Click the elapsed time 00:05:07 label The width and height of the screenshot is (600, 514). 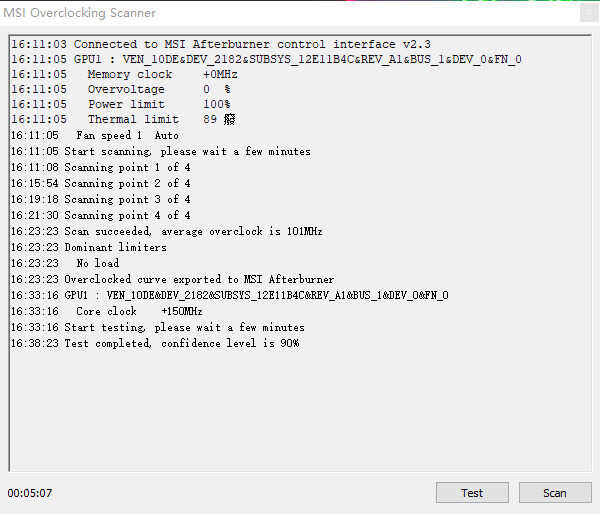[30, 493]
